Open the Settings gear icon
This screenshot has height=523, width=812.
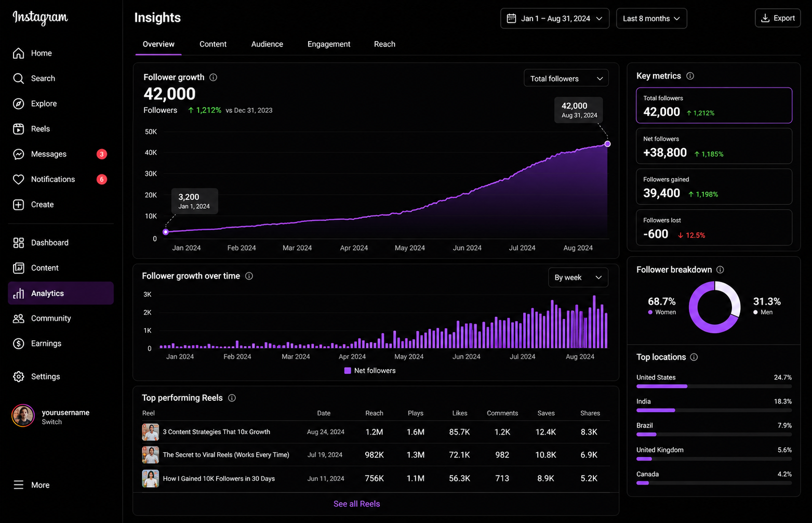pyautogui.click(x=19, y=376)
